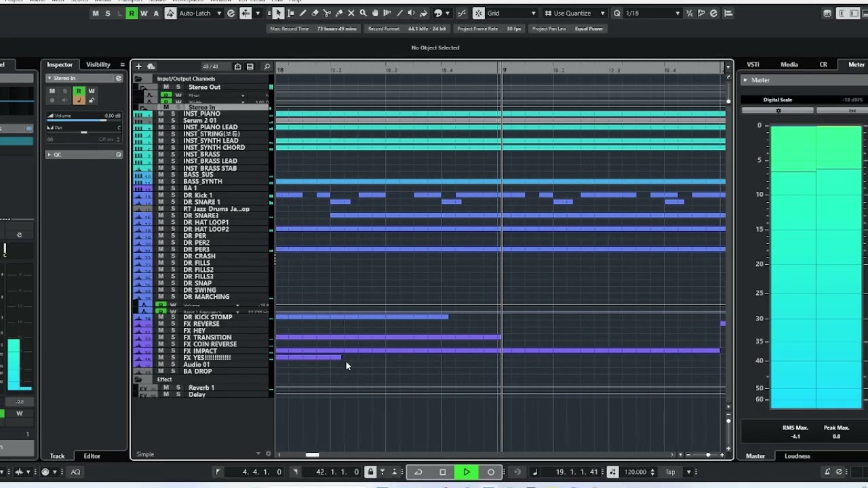This screenshot has height=488, width=868.
Task: Select the Time Warp tool
Action: [x=387, y=13]
